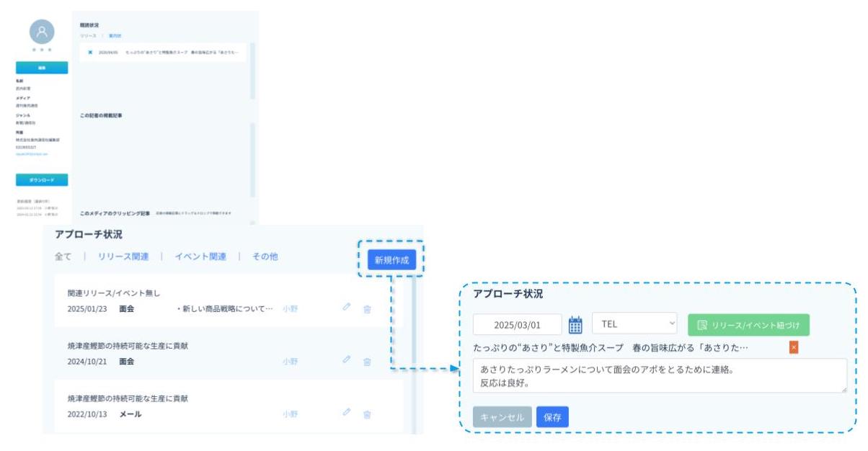Image resolution: width=868 pixels, height=451 pixels.
Task: Open the TEL approach method dropdown
Action: pyautogui.click(x=635, y=324)
